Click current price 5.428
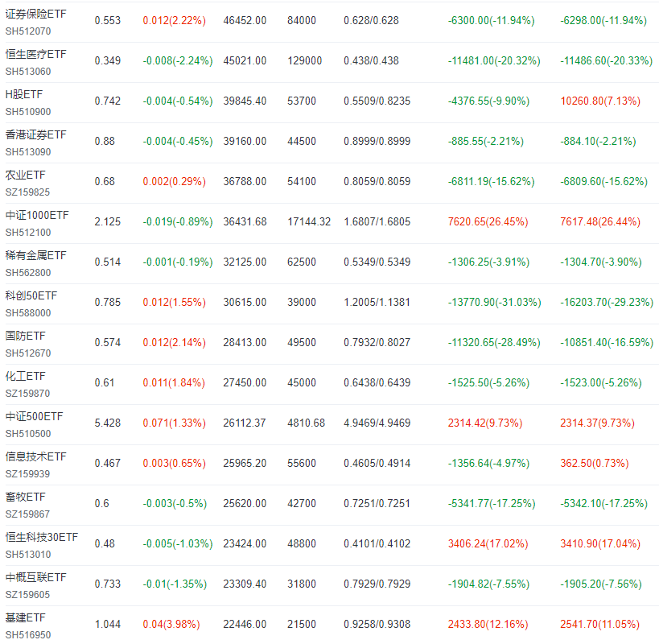Screen dimensions: 659x644 tap(108, 423)
